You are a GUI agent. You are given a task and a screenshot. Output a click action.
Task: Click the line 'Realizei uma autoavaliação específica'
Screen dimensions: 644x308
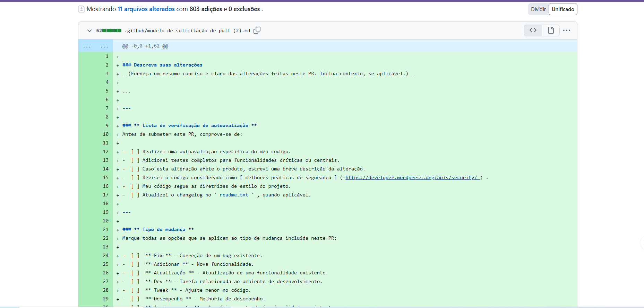click(216, 151)
